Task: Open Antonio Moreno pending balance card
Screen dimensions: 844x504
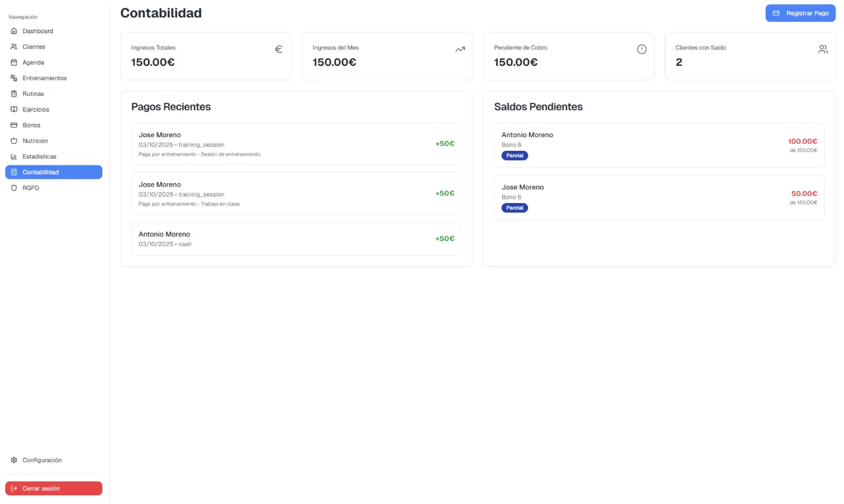Action: (x=659, y=145)
